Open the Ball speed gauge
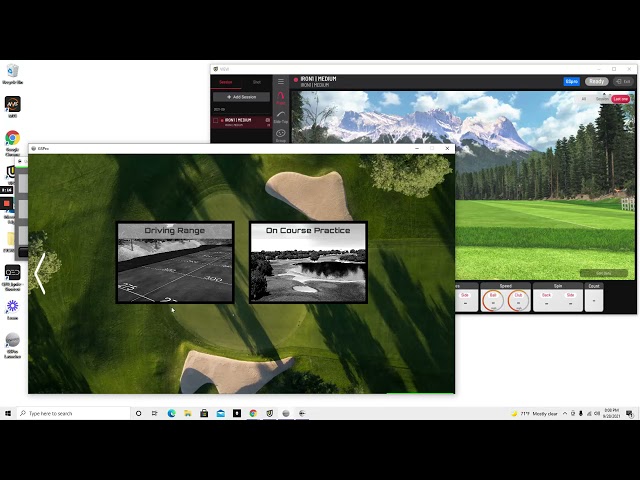This screenshot has width=640, height=480. (493, 301)
